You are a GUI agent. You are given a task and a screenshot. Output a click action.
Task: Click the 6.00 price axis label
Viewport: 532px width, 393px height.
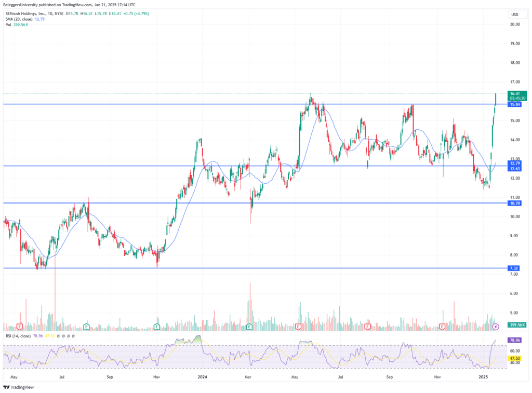click(514, 294)
